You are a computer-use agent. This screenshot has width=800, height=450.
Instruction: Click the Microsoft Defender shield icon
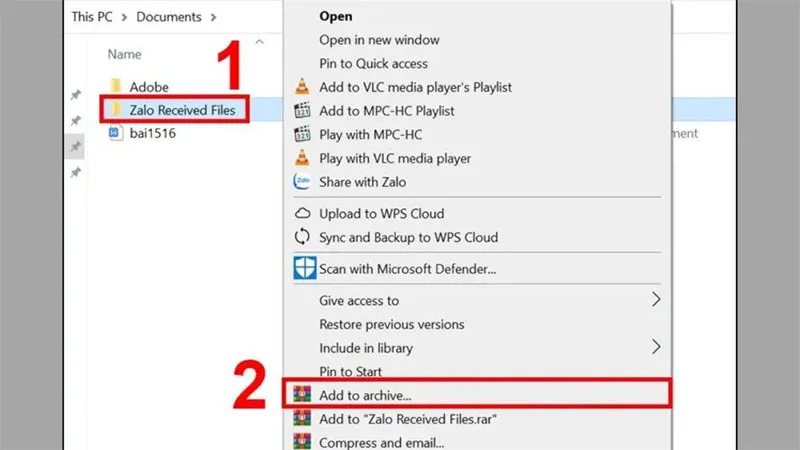point(305,268)
